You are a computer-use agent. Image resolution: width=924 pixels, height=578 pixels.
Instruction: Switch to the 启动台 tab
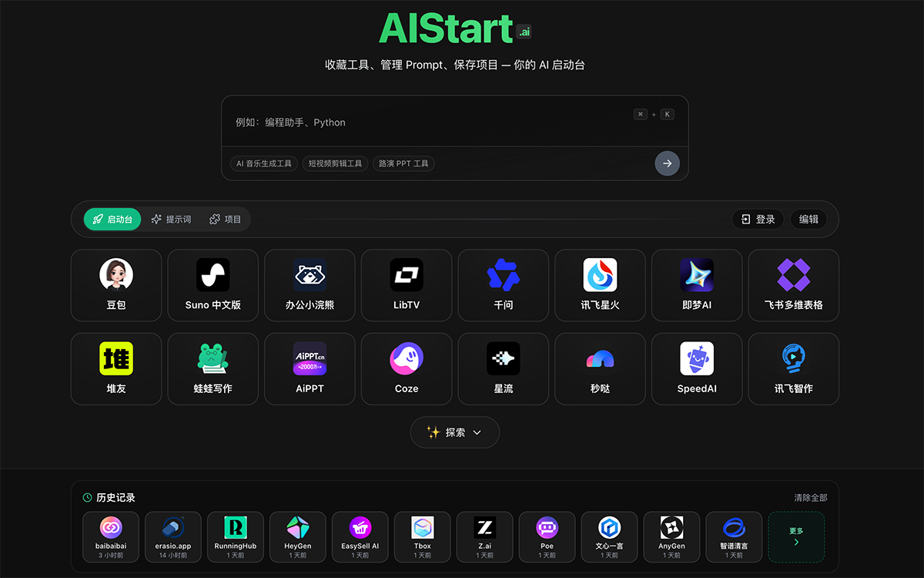(112, 219)
